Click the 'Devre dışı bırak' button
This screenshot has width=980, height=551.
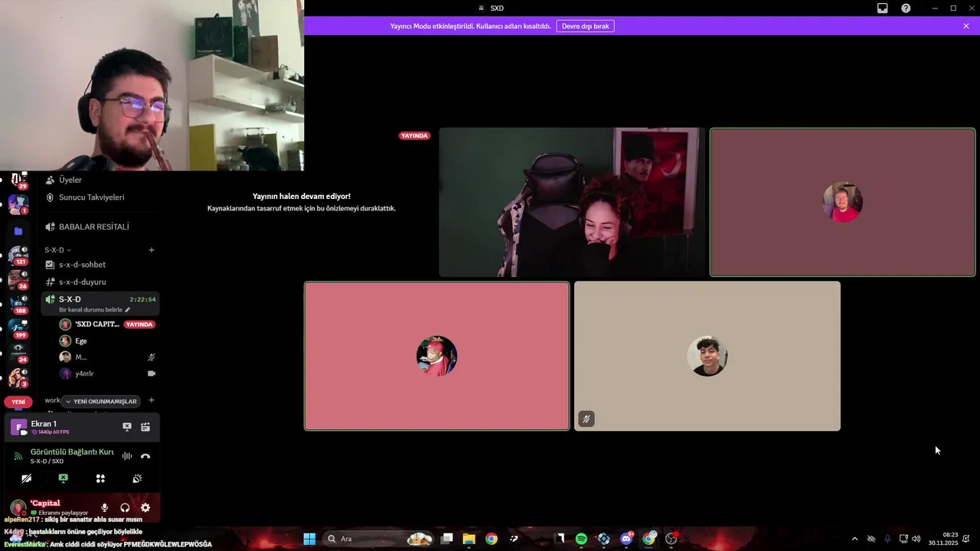pyautogui.click(x=585, y=26)
